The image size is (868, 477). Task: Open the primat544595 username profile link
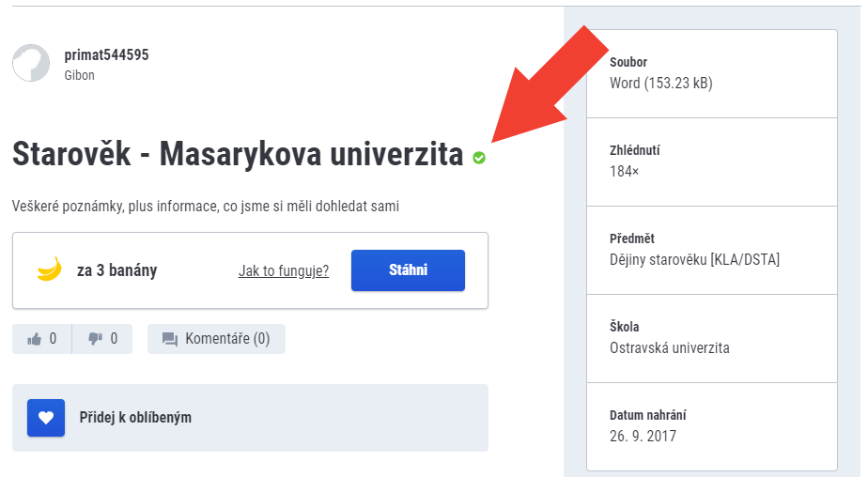(x=106, y=54)
